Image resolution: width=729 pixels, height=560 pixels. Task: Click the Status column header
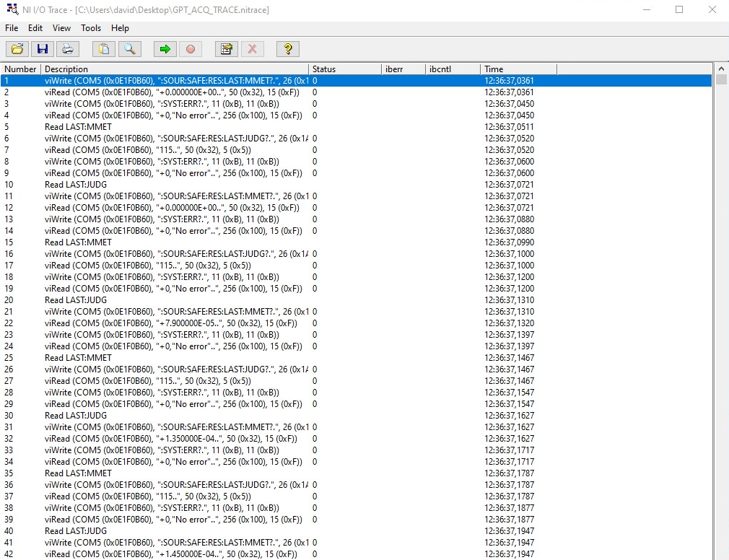(x=345, y=69)
